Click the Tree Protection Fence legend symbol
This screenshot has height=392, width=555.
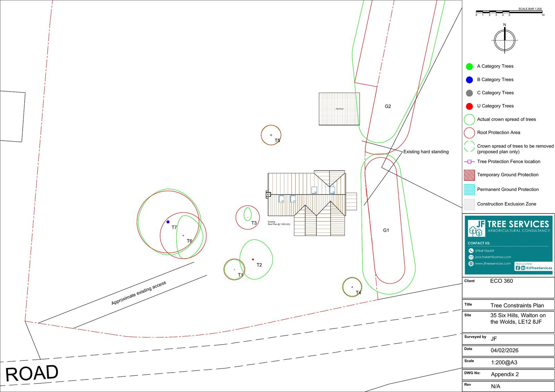click(x=469, y=162)
